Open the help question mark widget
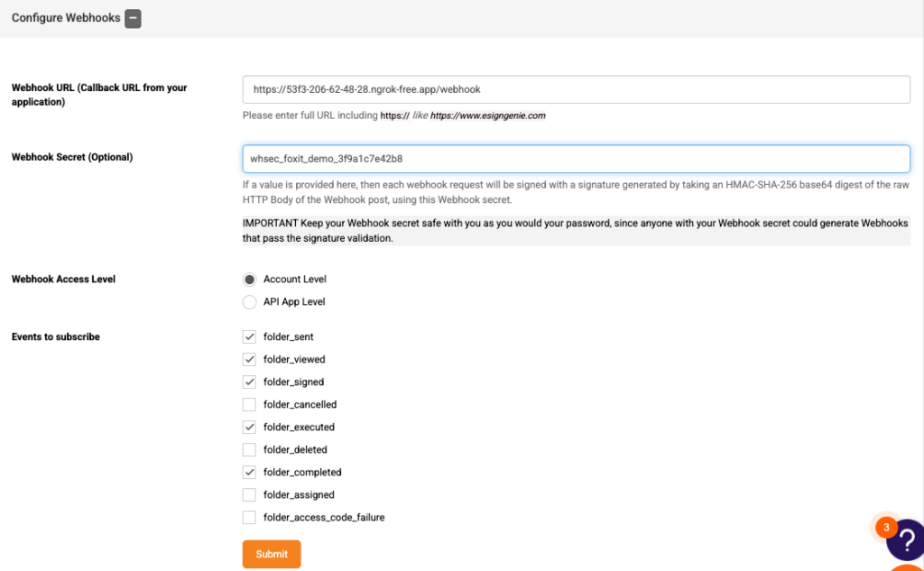The image size is (924, 571). tap(908, 539)
